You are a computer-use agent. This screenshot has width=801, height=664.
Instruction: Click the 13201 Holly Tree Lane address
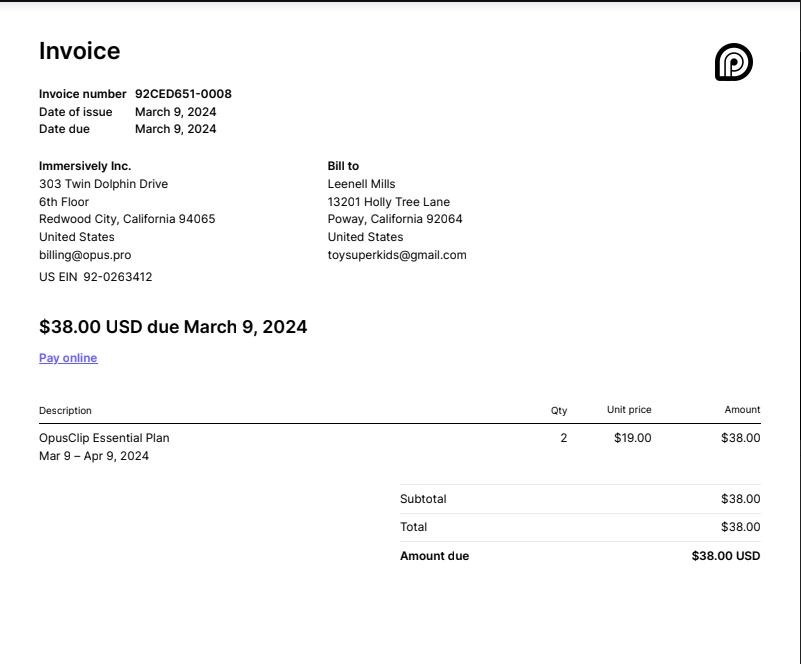click(x=389, y=202)
